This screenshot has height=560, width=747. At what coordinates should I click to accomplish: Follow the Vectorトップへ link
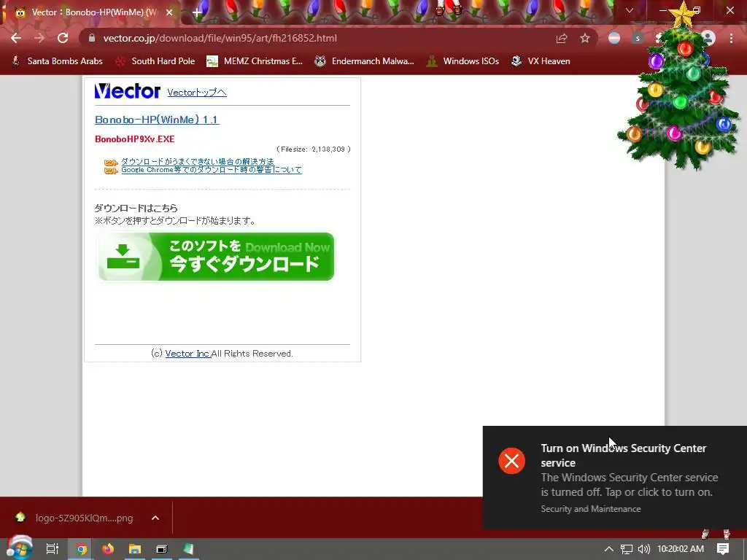pos(197,93)
